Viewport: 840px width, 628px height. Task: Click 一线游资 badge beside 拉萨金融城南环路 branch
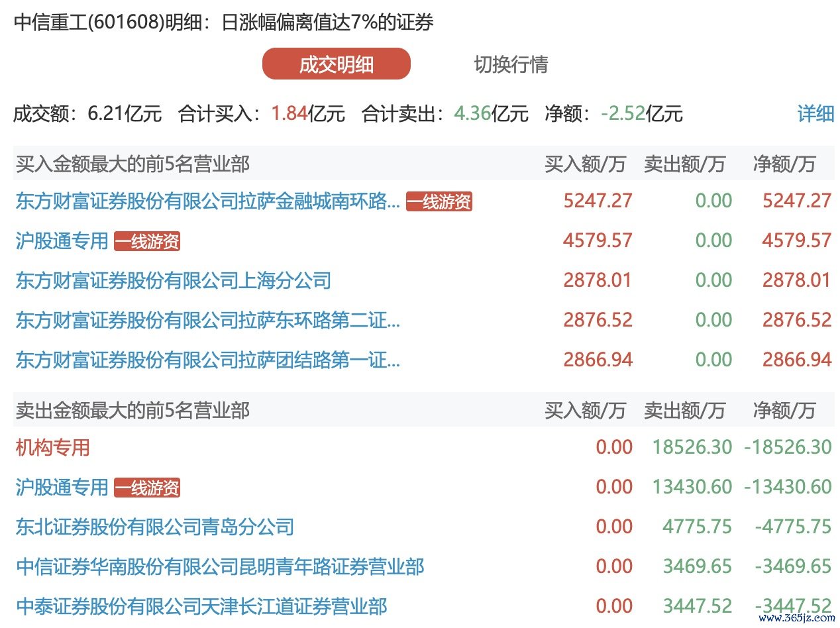click(439, 202)
